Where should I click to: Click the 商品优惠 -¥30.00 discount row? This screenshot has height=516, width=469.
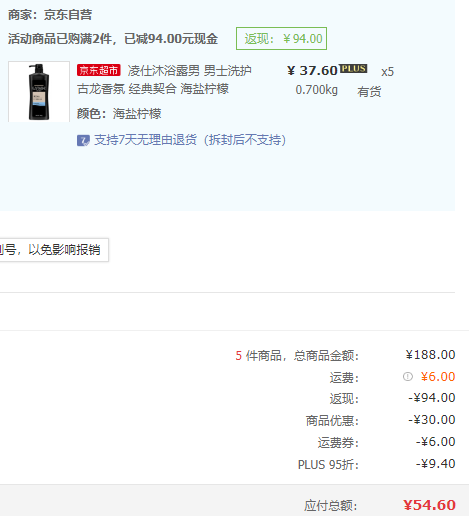pos(381,420)
